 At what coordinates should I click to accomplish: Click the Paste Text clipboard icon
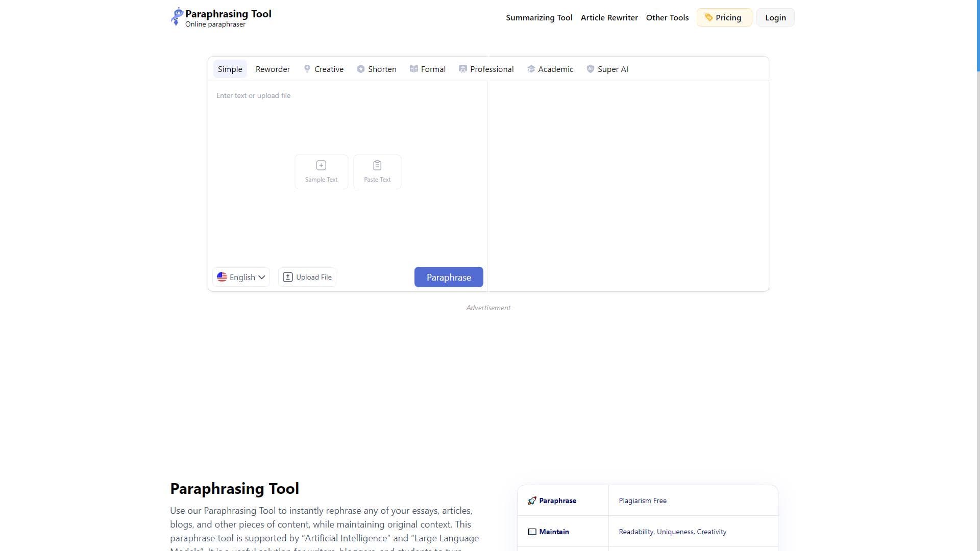pos(377,165)
